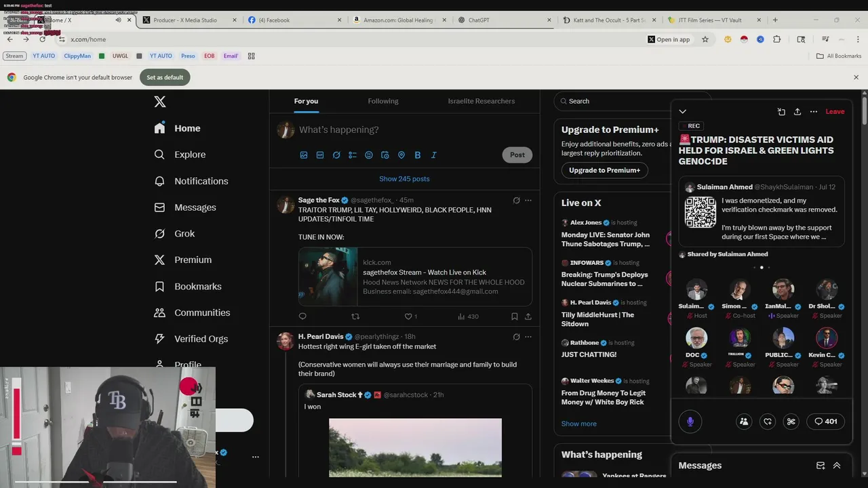Switch to the Following tab
Viewport: 868px width, 488px height.
[x=383, y=101]
